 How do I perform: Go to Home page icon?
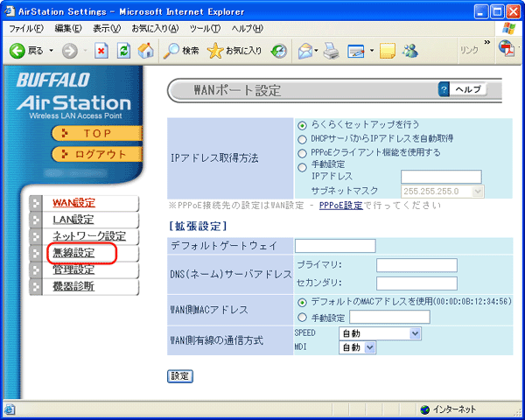[x=145, y=51]
